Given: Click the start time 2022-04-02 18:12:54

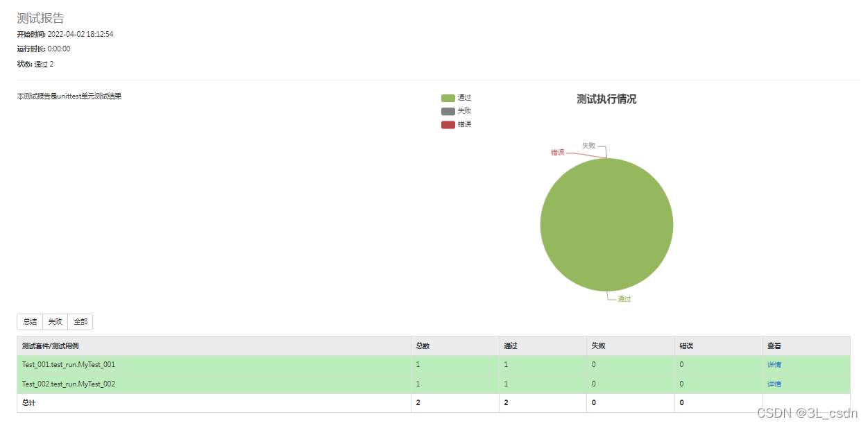Looking at the screenshot, I should tap(80, 34).
